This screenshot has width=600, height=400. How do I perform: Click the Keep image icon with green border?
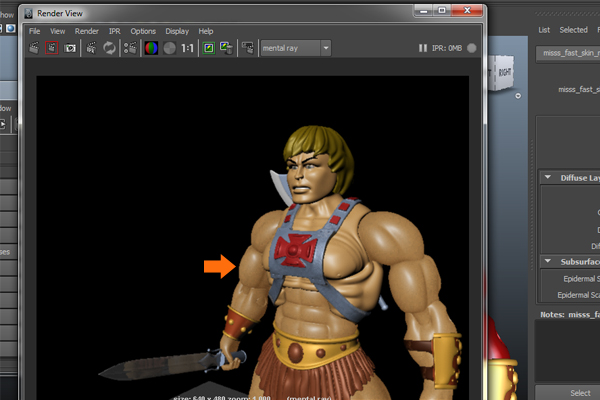click(209, 48)
